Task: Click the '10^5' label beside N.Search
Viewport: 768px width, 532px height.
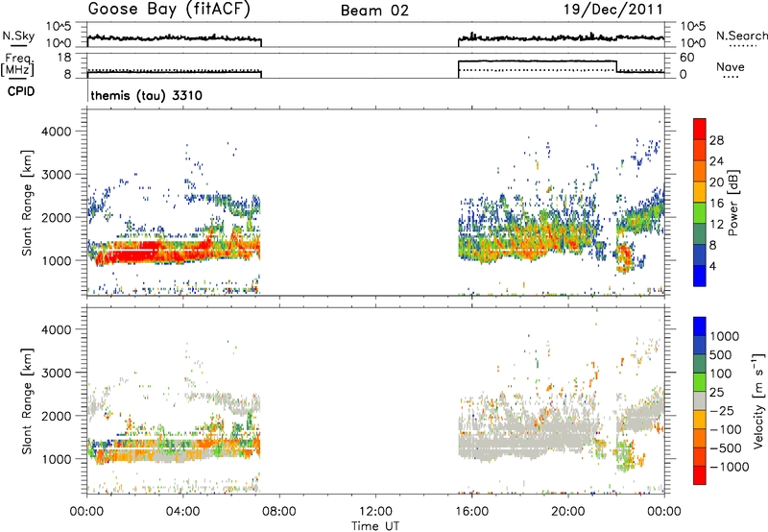Action: [693, 27]
